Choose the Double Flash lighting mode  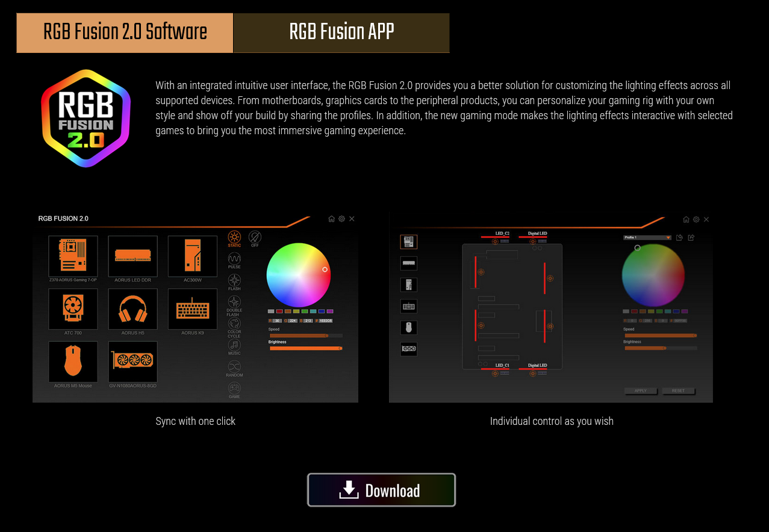pyautogui.click(x=234, y=305)
